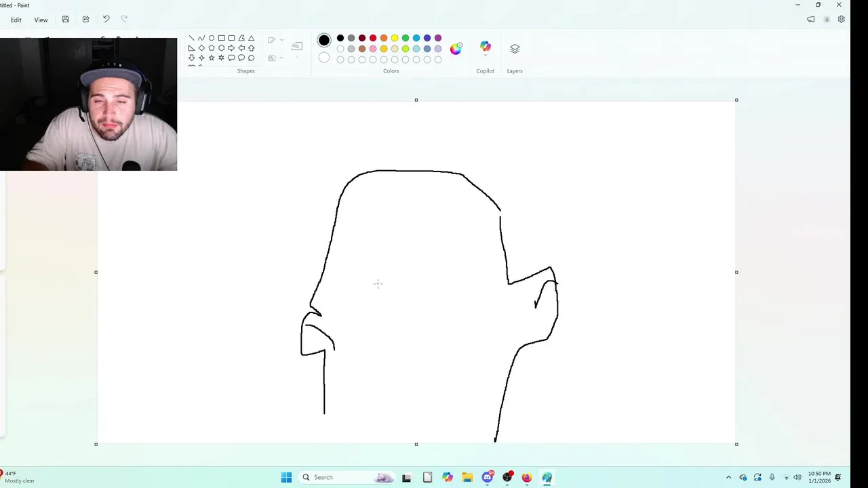
Task: Pick the orange color swatch
Action: [x=384, y=38]
